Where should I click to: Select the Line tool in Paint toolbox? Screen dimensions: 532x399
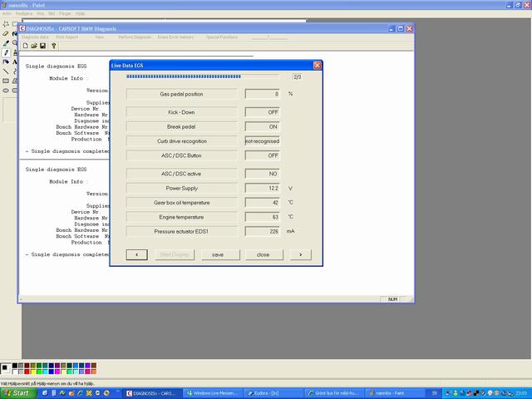(x=6, y=71)
